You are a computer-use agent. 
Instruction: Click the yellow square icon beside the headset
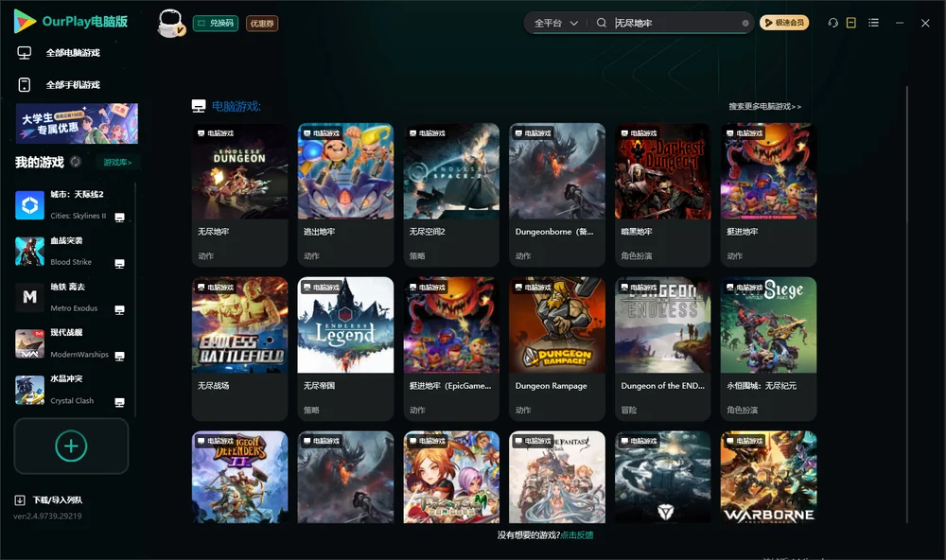coord(851,23)
